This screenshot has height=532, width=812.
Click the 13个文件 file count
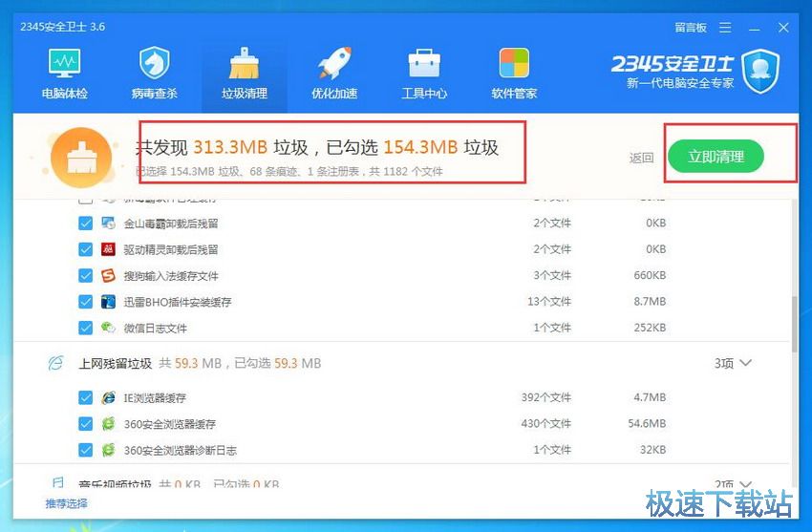pos(549,301)
